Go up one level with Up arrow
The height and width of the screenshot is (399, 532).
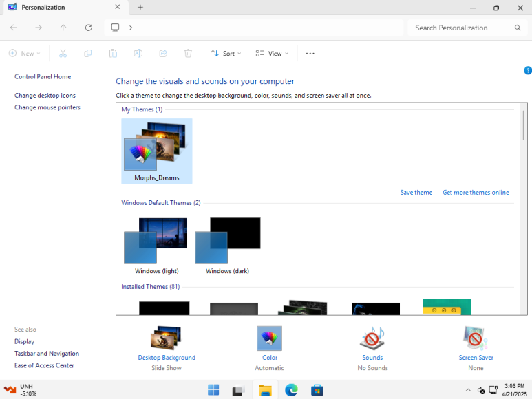pos(63,28)
